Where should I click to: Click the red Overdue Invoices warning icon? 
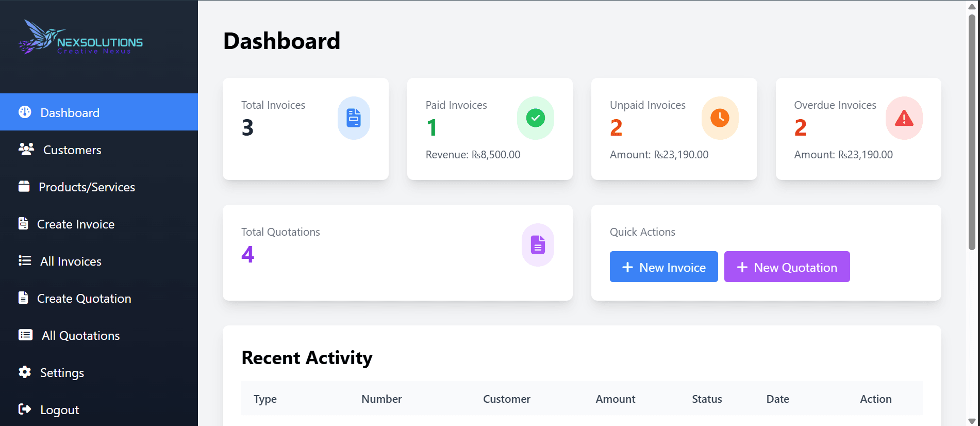[x=904, y=118]
